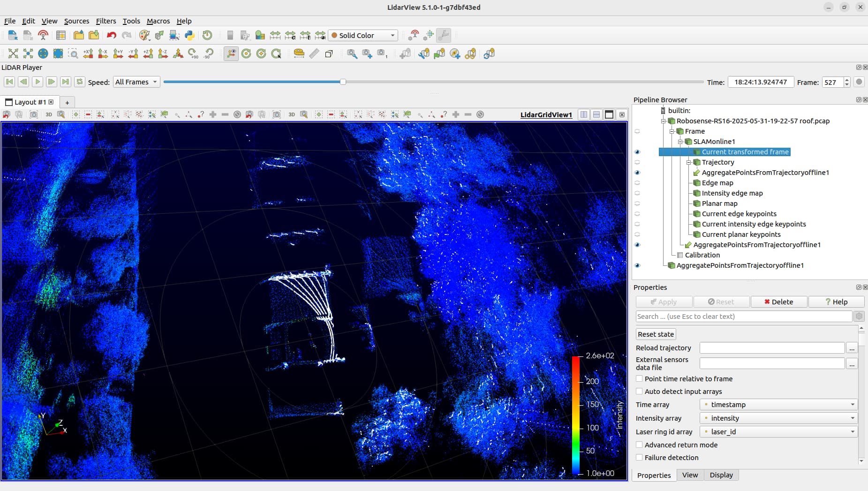Screen dimensions: 868x491
Task: Toggle loop playback button
Action: tap(80, 82)
